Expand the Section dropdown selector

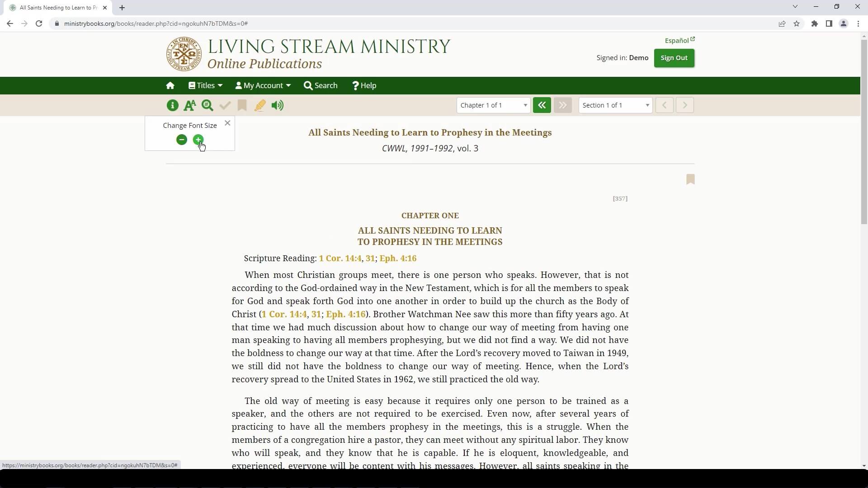[x=648, y=105]
